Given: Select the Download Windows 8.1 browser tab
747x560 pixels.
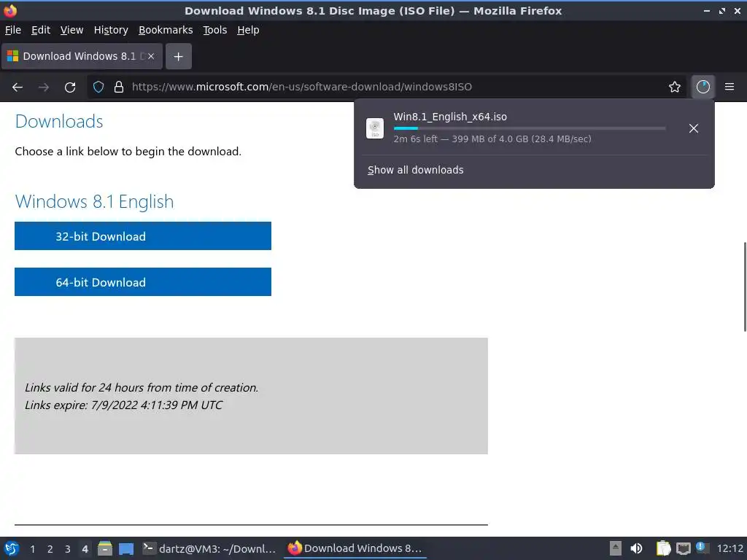Looking at the screenshot, I should click(x=82, y=56).
